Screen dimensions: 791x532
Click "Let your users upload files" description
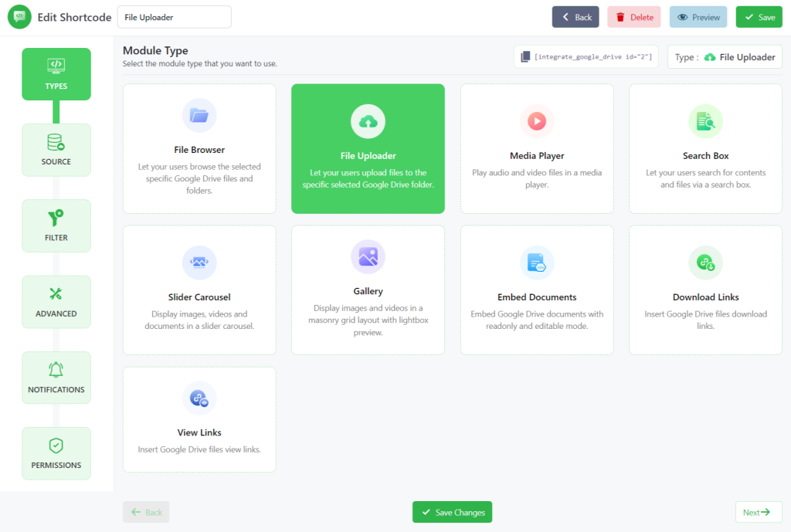coord(368,178)
